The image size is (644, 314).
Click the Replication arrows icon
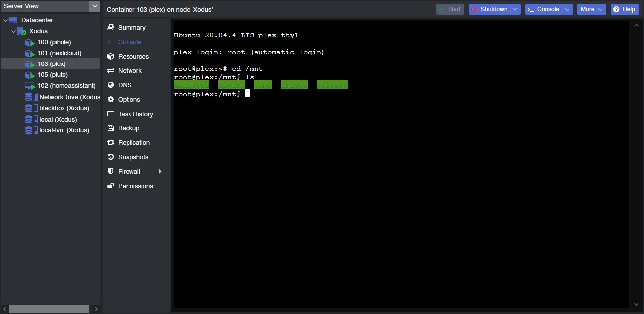click(x=110, y=142)
